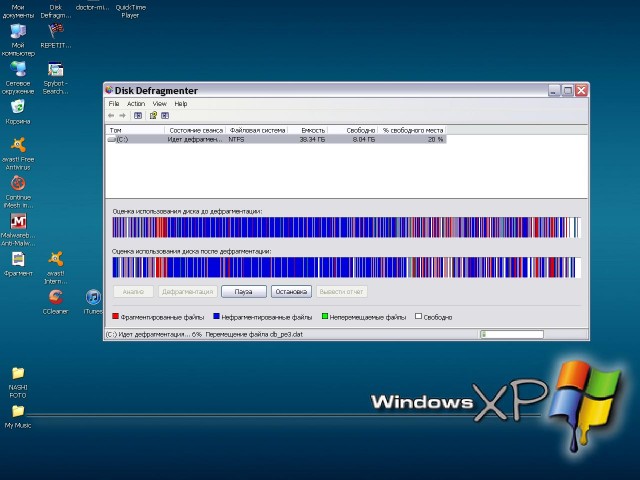
Task: Open the avast! Free Antivirus shortcut
Action: (x=18, y=146)
